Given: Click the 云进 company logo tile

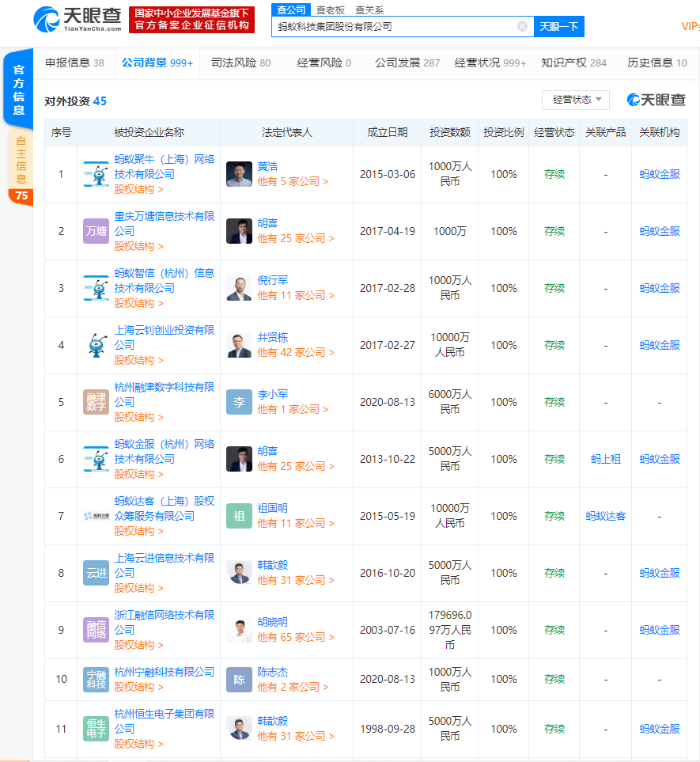Looking at the screenshot, I should point(96,573).
